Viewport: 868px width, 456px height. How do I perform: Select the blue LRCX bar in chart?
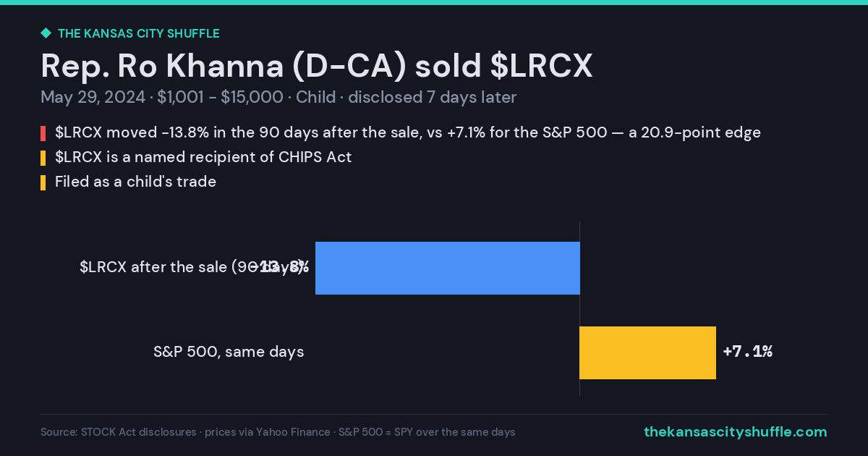coord(447,268)
